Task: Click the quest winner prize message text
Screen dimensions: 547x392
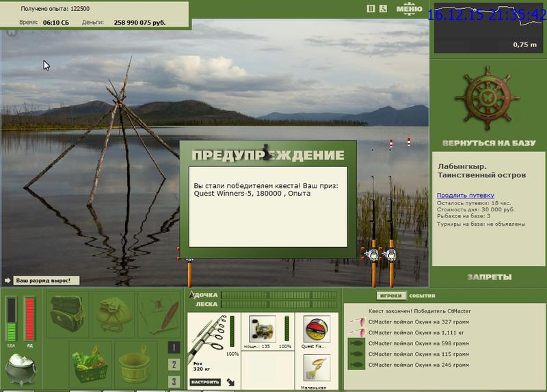Action: click(266, 190)
